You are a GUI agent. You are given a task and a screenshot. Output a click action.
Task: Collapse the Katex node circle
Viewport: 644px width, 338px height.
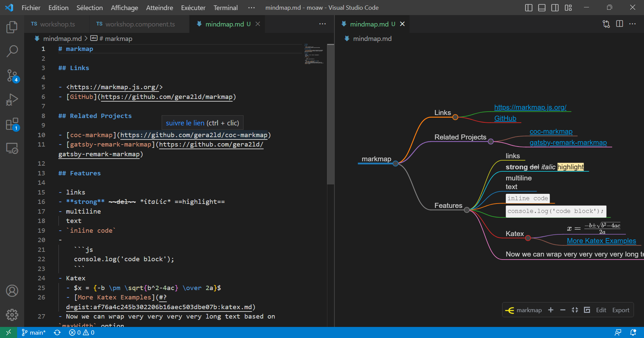point(528,238)
